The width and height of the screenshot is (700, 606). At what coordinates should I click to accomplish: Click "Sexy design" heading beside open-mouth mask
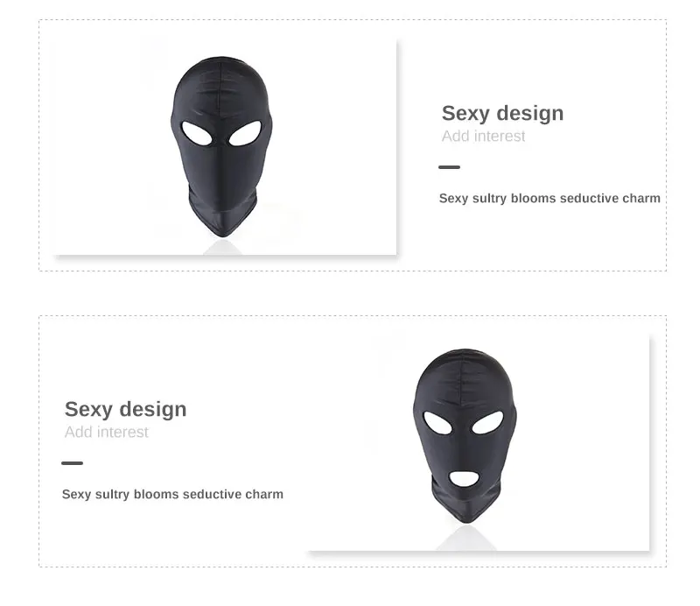point(125,409)
